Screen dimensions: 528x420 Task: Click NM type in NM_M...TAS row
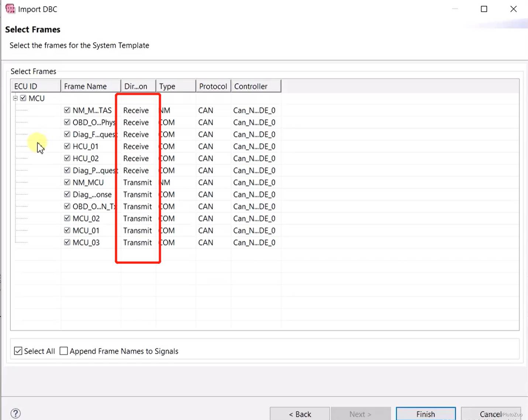pyautogui.click(x=165, y=110)
